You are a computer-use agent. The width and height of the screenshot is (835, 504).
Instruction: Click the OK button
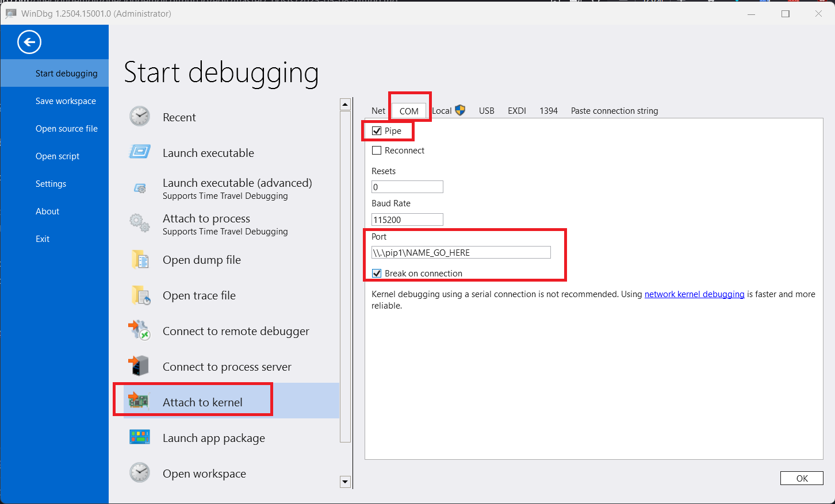[x=802, y=478]
